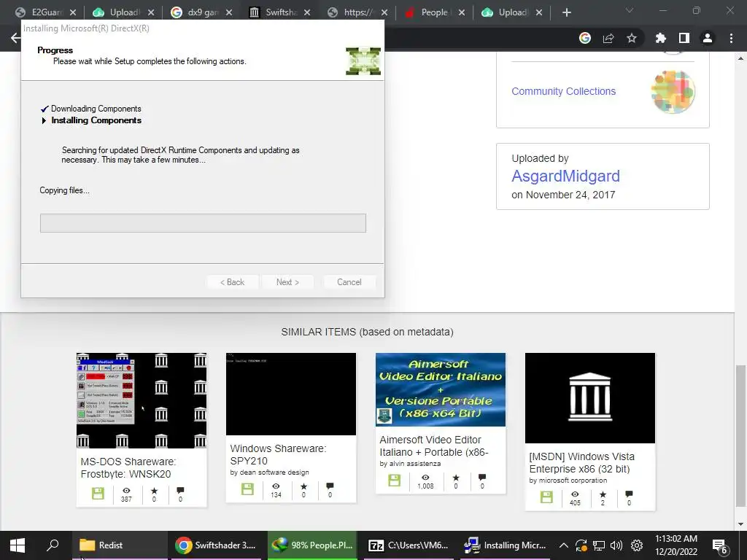747x560 pixels.
Task: Open the 98% People download taskbar item
Action: (312, 545)
